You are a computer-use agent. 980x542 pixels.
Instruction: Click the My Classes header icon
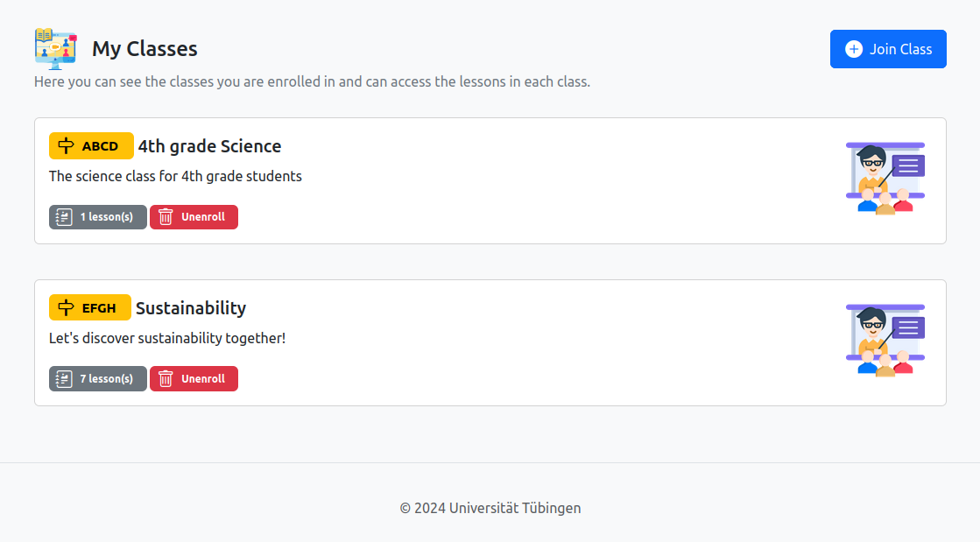[55, 48]
